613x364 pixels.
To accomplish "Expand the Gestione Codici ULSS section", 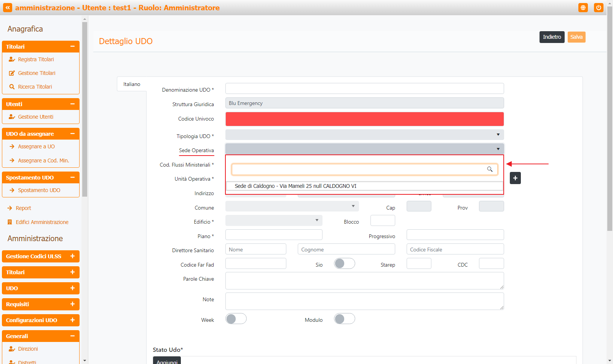I will (x=41, y=256).
